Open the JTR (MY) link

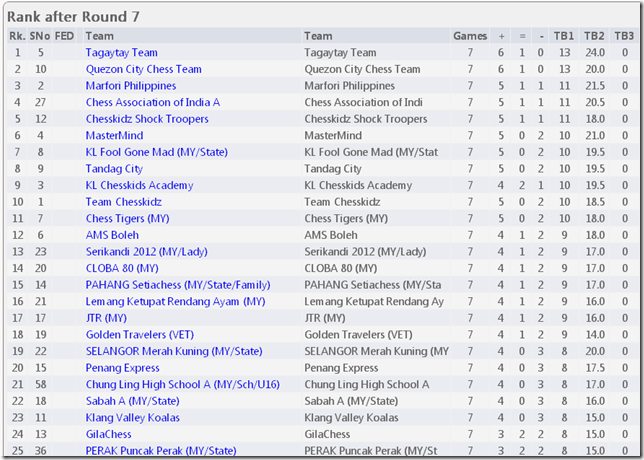tap(106, 318)
